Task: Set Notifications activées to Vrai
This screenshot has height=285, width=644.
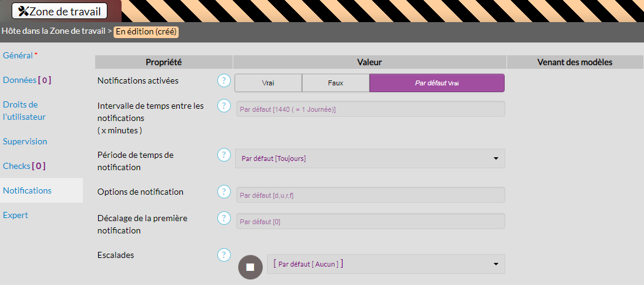Action: pyautogui.click(x=268, y=83)
